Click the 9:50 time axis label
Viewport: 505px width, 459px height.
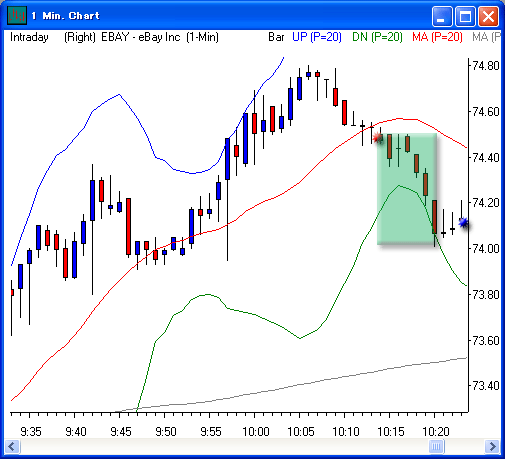coord(166,432)
